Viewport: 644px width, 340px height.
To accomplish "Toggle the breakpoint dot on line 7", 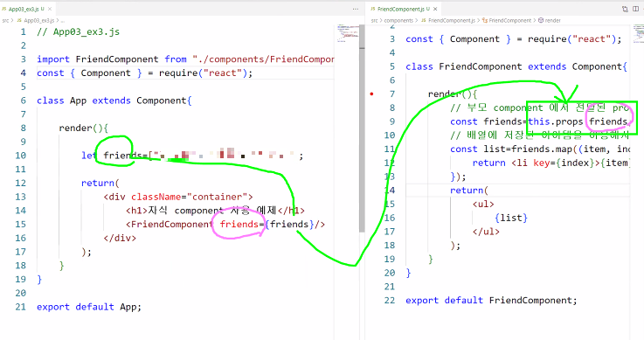I will pos(371,94).
